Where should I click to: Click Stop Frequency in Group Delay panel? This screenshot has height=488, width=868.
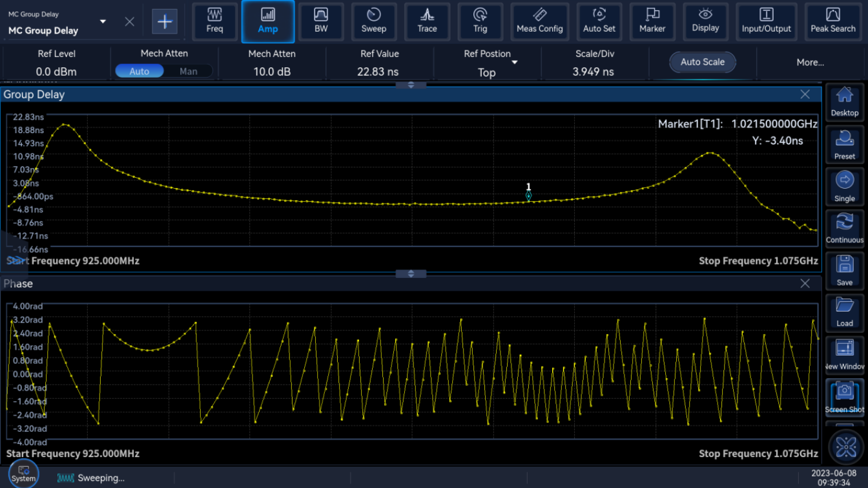click(758, 260)
